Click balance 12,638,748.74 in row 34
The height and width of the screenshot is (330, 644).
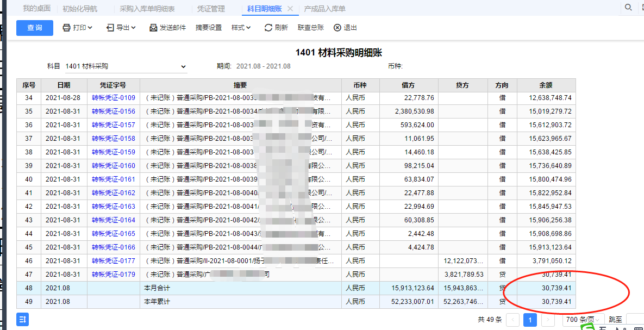[551, 98]
